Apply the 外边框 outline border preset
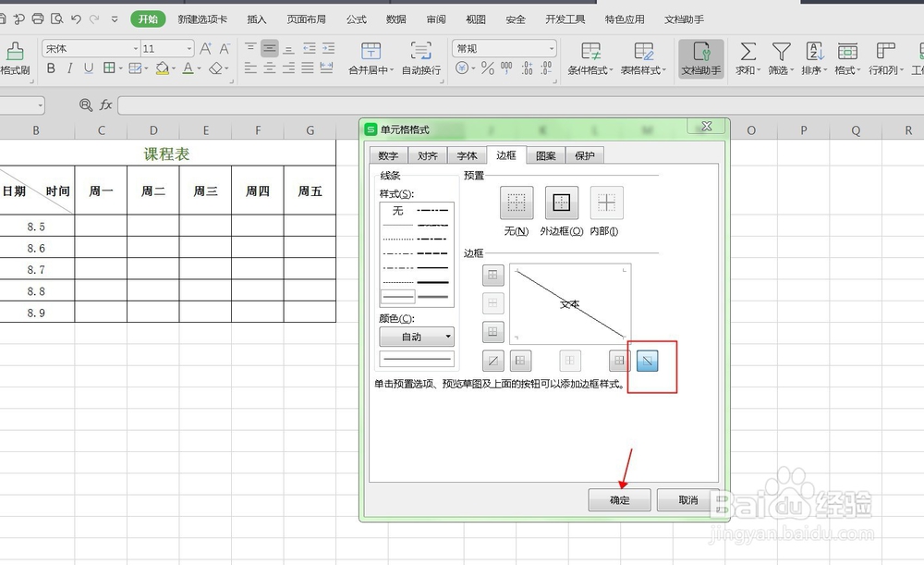The width and height of the screenshot is (924, 565). (563, 203)
